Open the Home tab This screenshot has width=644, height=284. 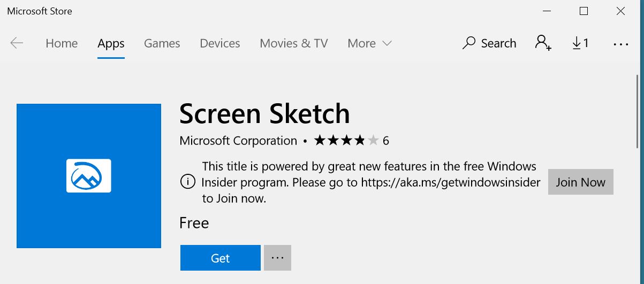(62, 43)
